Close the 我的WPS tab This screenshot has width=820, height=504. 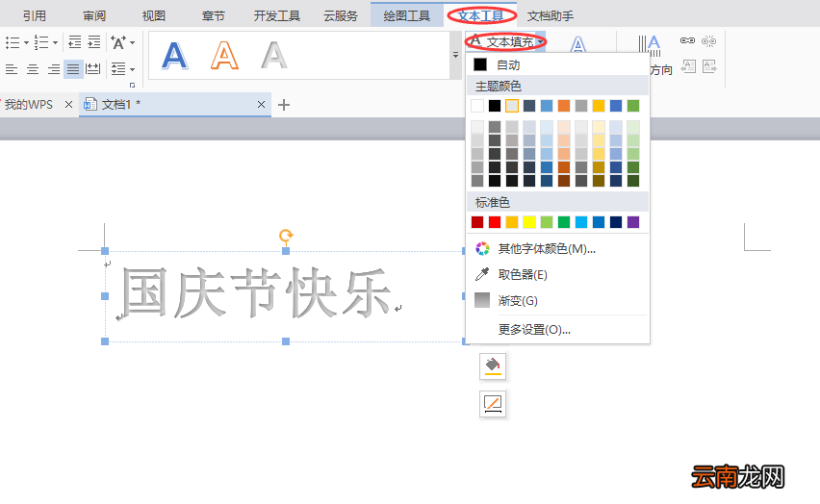tap(68, 105)
